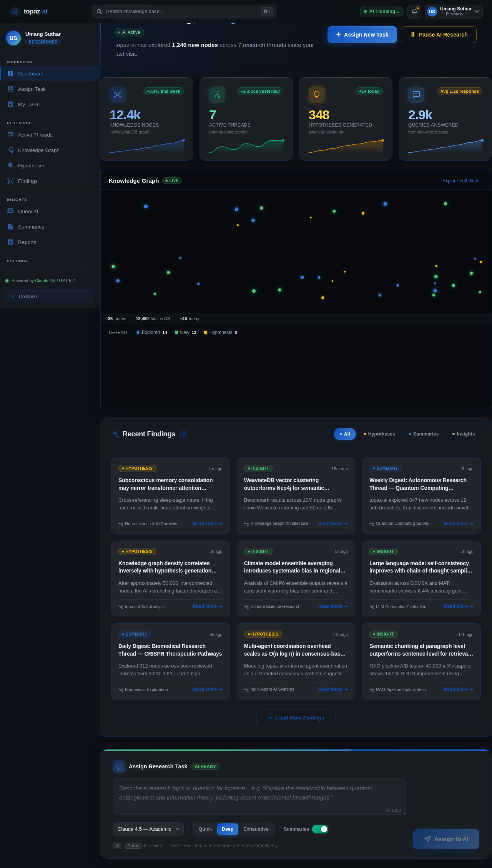Click the US avatar in top bar
Viewport: 492px width, 868px height.
[432, 12]
